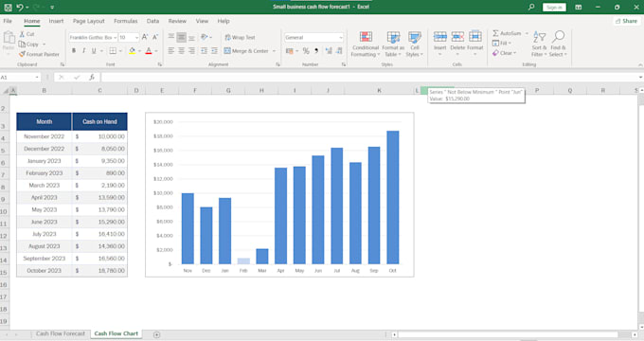Switch to the Formulas tab

126,21
